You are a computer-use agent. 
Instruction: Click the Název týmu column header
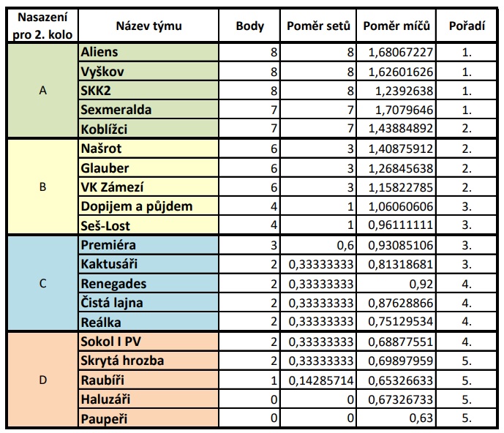point(148,26)
